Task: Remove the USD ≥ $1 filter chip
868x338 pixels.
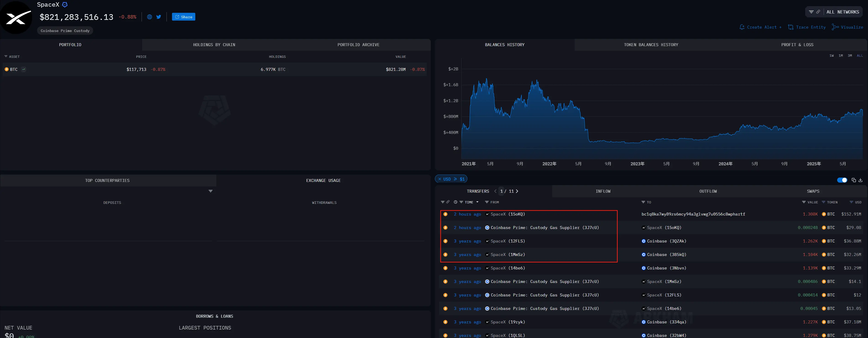Action: click(x=440, y=179)
